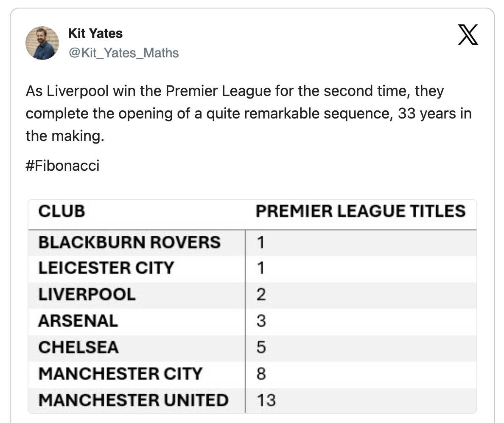Click the Liverpool club name
The width and height of the screenshot is (504, 423).
click(87, 294)
